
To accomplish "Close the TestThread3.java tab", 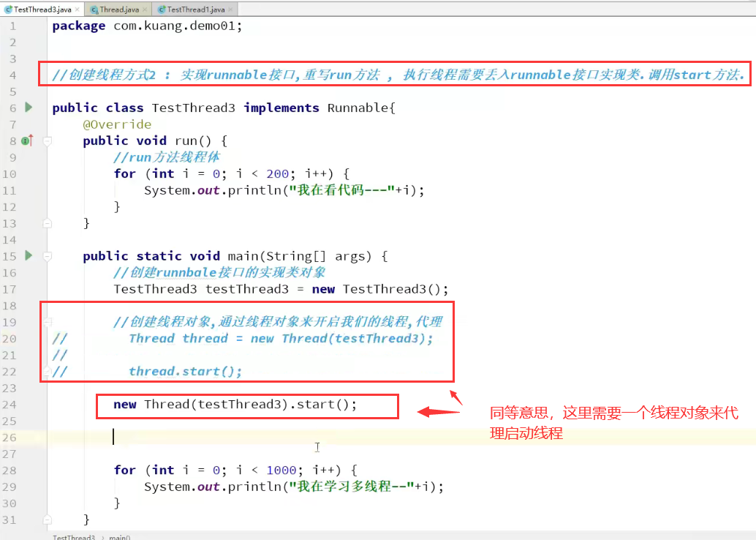I will point(78,10).
